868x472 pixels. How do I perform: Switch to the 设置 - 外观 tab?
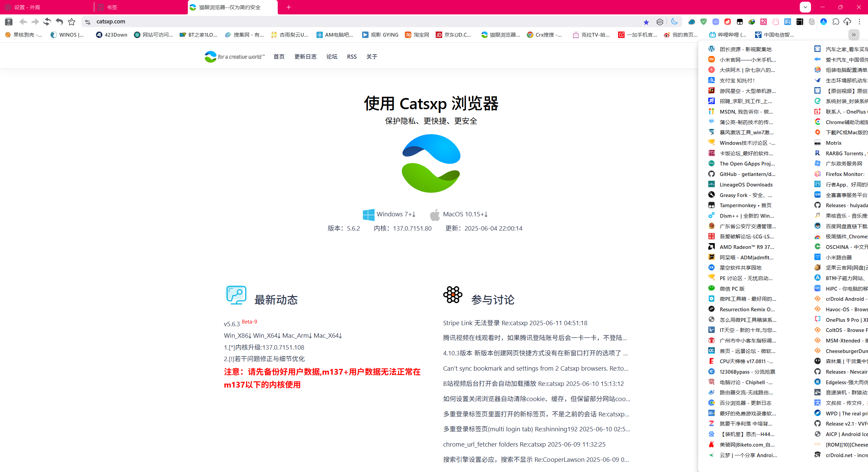[x=47, y=7]
